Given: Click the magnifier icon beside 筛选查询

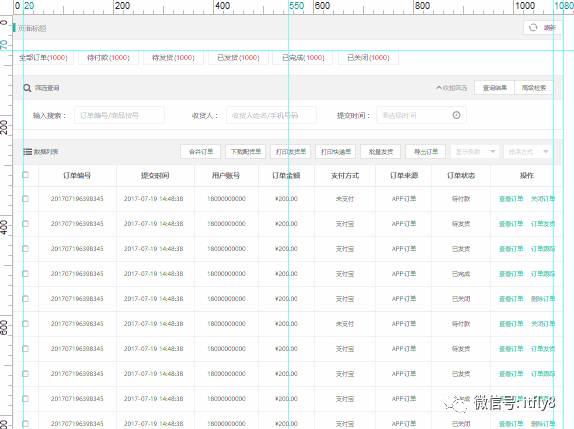Looking at the screenshot, I should tap(27, 88).
